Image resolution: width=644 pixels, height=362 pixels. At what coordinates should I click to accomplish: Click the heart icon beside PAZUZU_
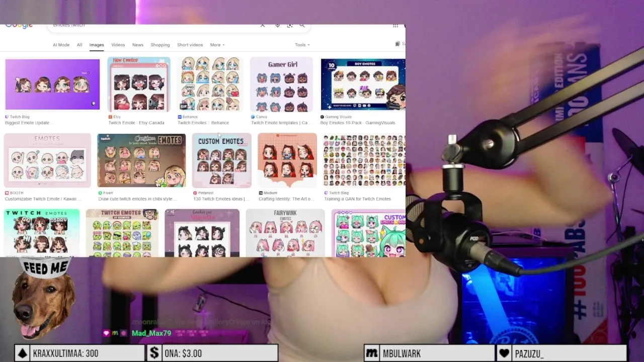[x=504, y=353]
